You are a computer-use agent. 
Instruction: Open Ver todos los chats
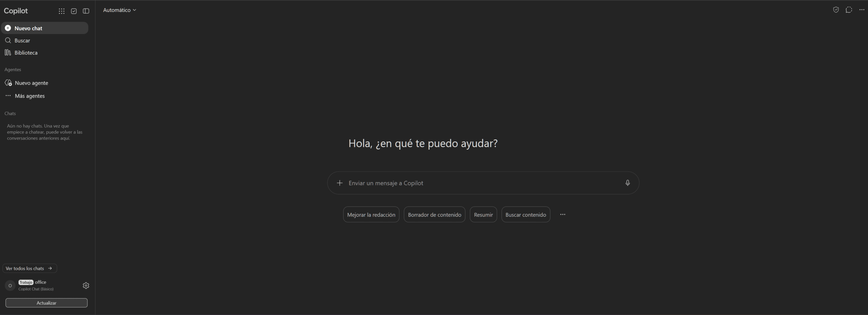pos(29,268)
